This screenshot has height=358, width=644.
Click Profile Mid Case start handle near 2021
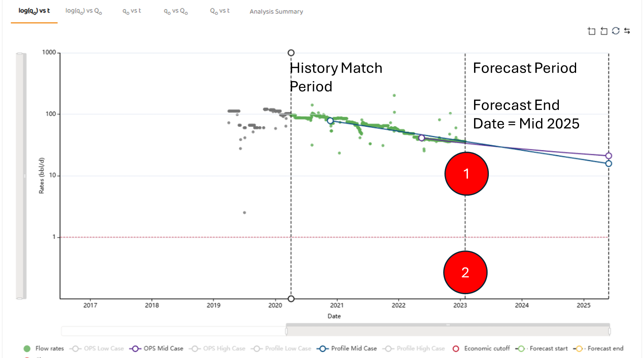coord(330,121)
